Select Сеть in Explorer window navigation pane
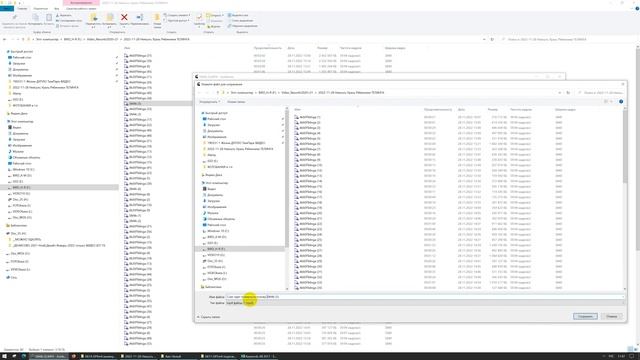 [x=13, y=278]
